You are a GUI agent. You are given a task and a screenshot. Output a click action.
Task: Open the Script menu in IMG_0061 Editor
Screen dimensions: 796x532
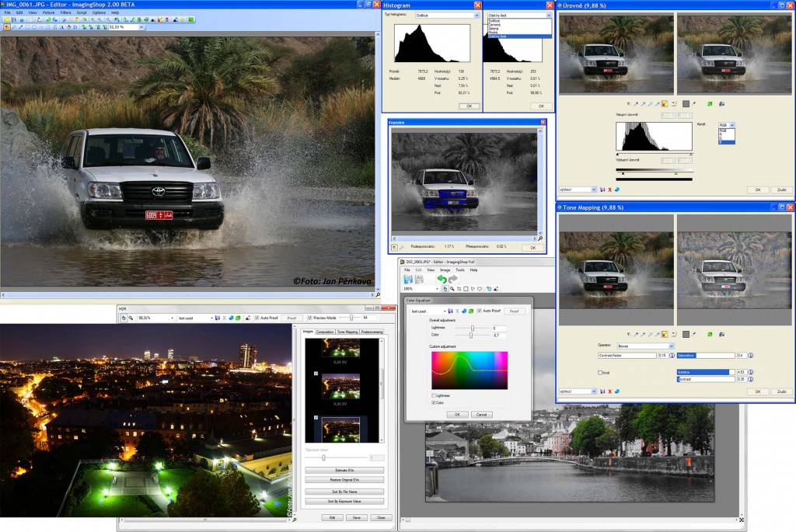[82, 12]
